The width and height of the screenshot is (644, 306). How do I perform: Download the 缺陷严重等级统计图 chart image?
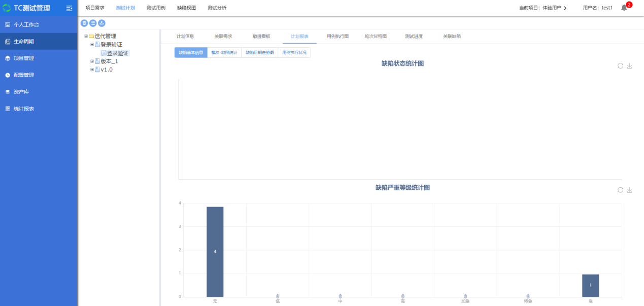[630, 190]
